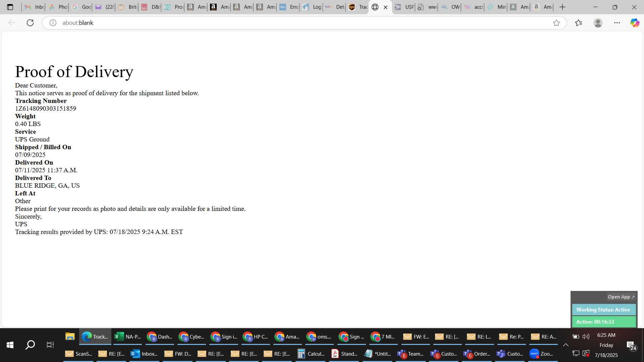
Task: Open the browser profile avatar
Action: pyautogui.click(x=598, y=23)
